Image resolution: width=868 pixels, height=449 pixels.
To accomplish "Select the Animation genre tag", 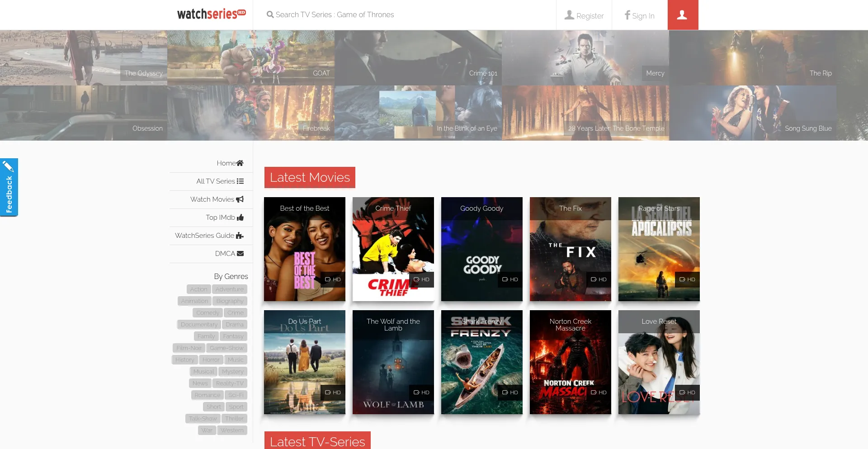I will [194, 301].
